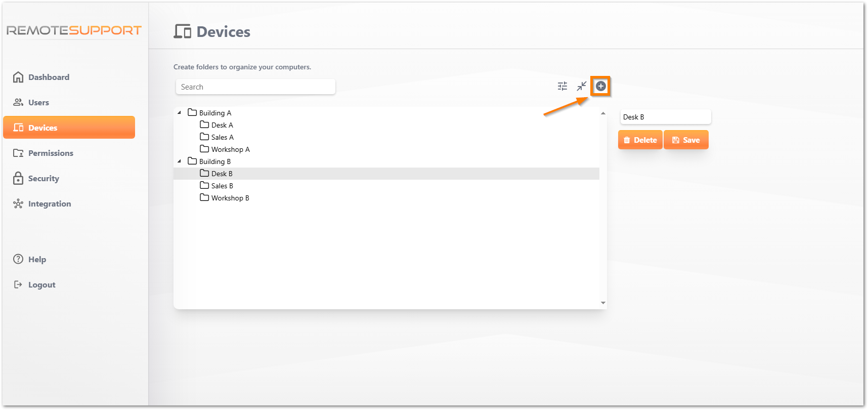Click the Sales A folder icon
The image size is (868, 410).
tap(204, 137)
